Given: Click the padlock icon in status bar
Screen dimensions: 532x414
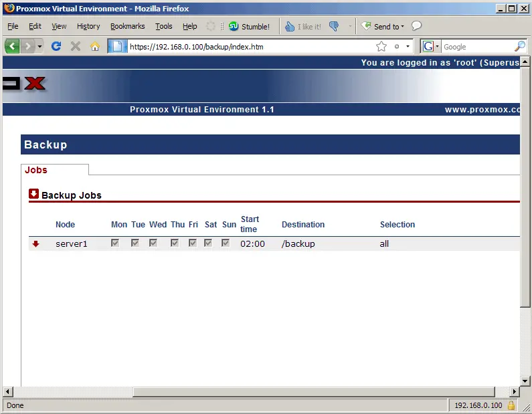Looking at the screenshot, I should [x=511, y=405].
